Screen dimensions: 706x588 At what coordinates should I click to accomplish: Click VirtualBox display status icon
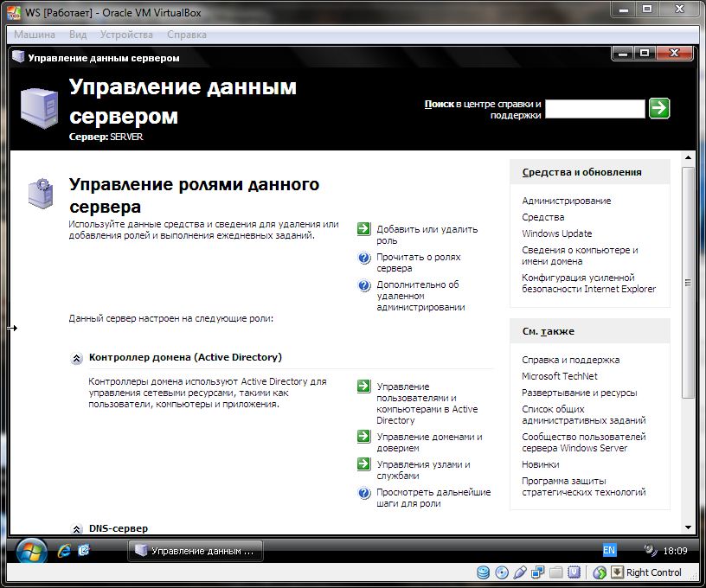[x=574, y=572]
